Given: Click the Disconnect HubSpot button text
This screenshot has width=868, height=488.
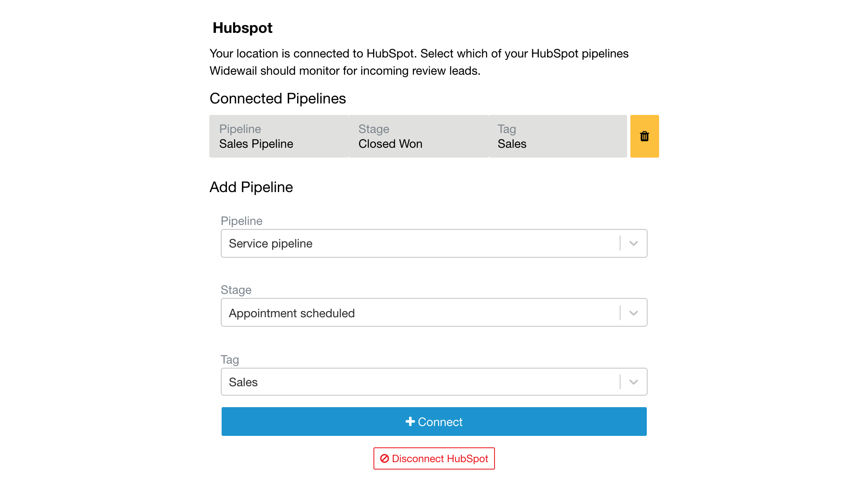Looking at the screenshot, I should click(440, 458).
